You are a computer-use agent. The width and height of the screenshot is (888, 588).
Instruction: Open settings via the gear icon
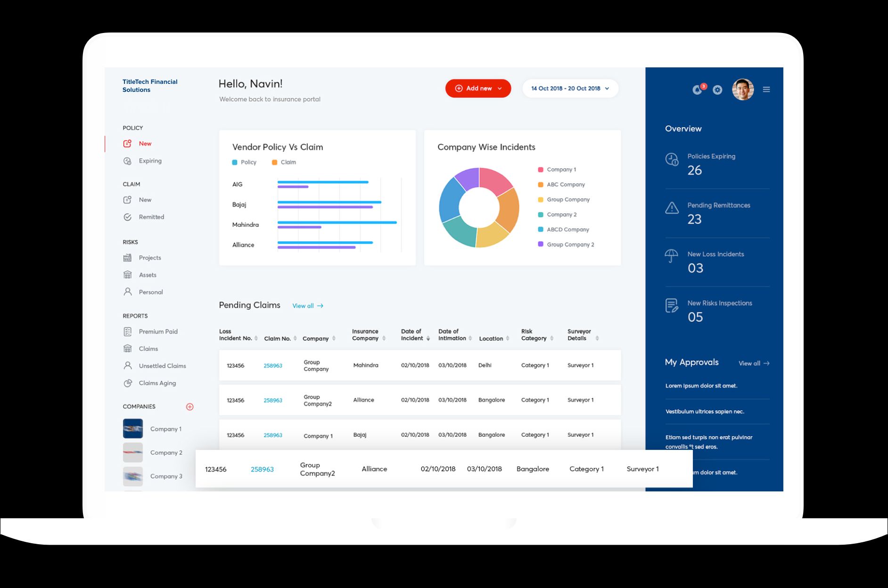(717, 90)
